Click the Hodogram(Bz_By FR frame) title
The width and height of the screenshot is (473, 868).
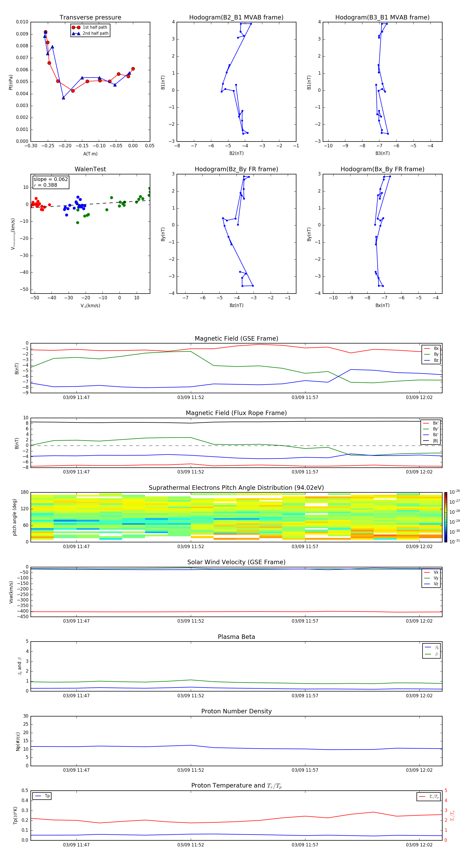click(x=236, y=169)
